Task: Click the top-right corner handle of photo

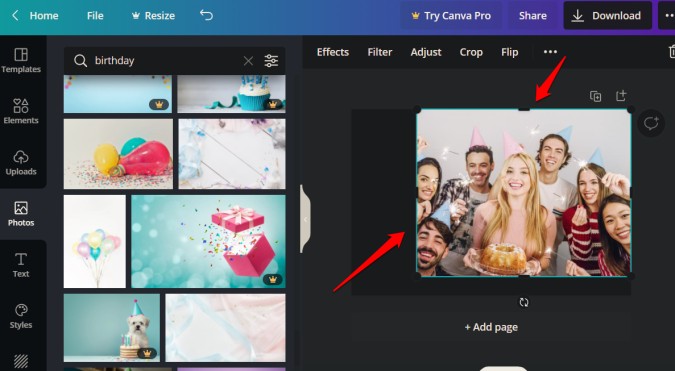Action: pos(631,109)
